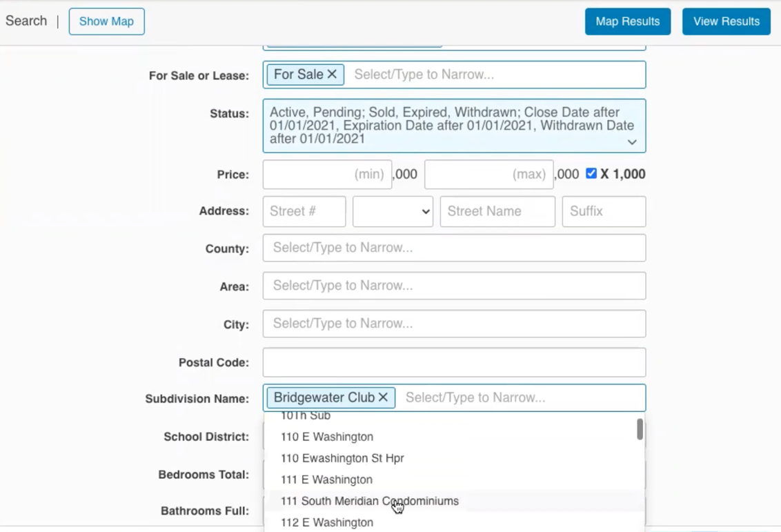
Task: Choose 110 Ewashington St Hpr entry
Action: click(342, 457)
